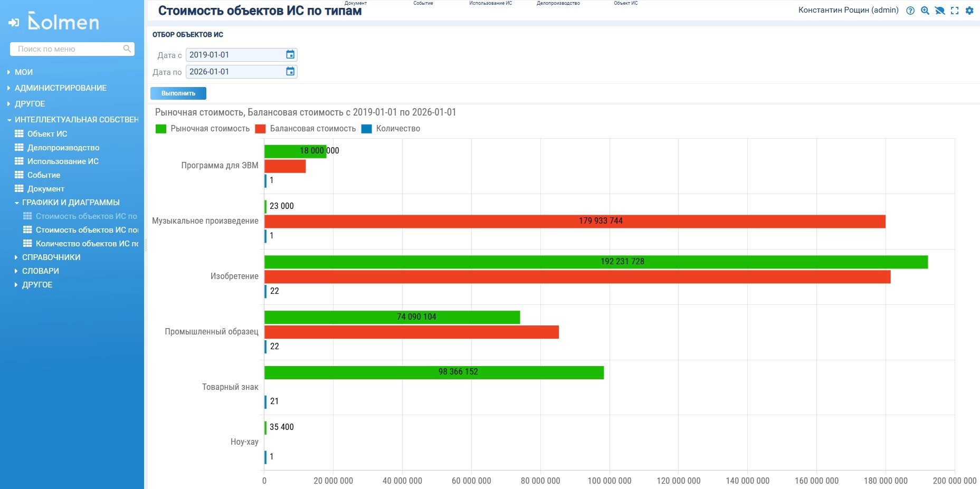Click the crossed-out chat bubble icon
This screenshot has height=489, width=980.
pyautogui.click(x=940, y=11)
